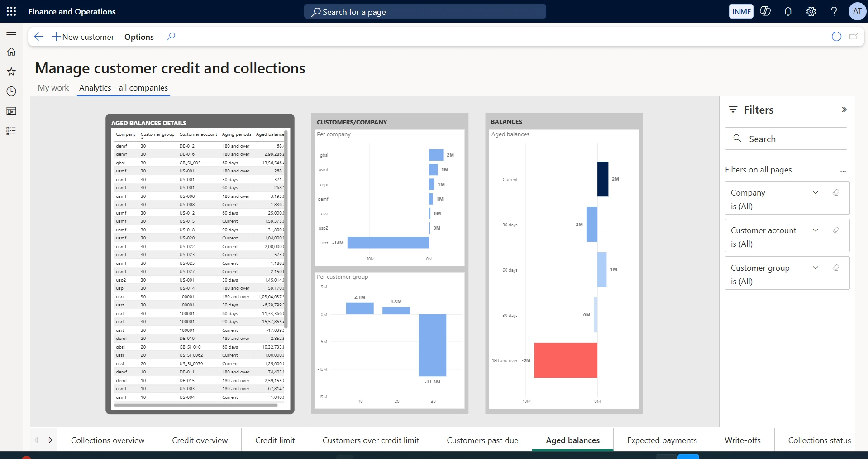
Task: Open Modules list icon in the sidebar
Action: point(11,131)
